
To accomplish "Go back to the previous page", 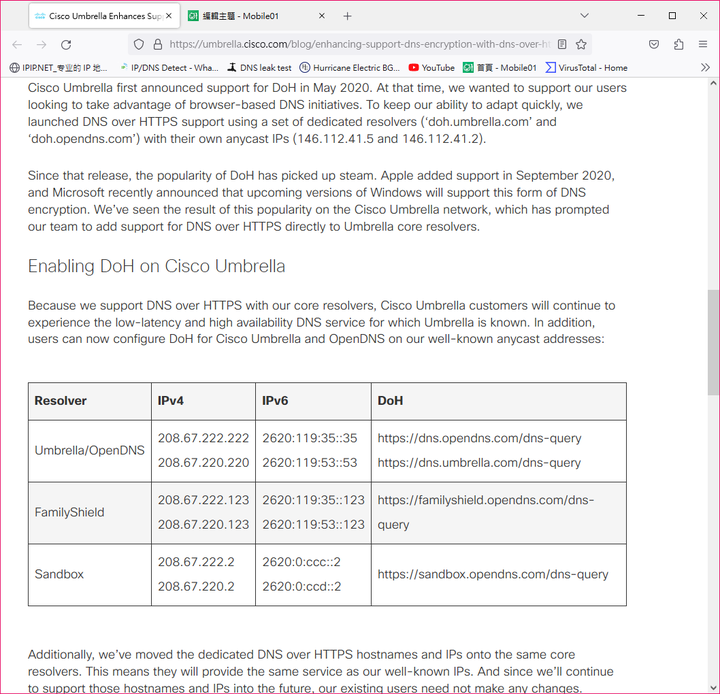I will click(x=17, y=45).
